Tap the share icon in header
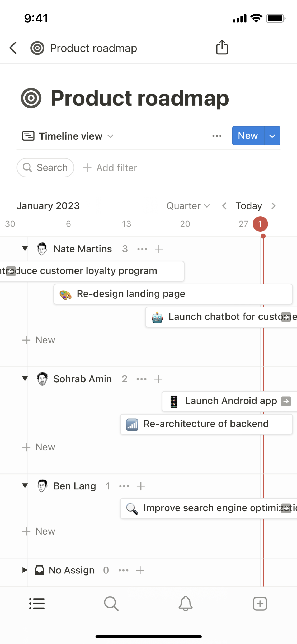The image size is (297, 644). [x=222, y=48]
